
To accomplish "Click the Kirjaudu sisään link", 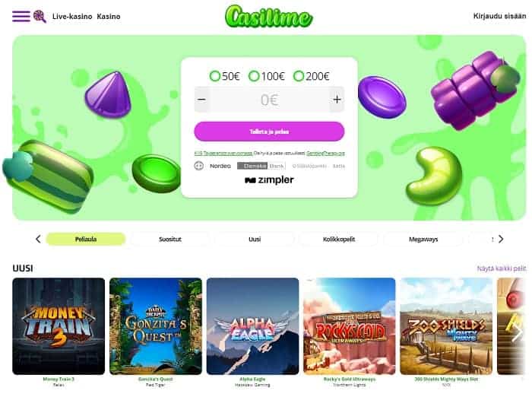I will 499,16.
